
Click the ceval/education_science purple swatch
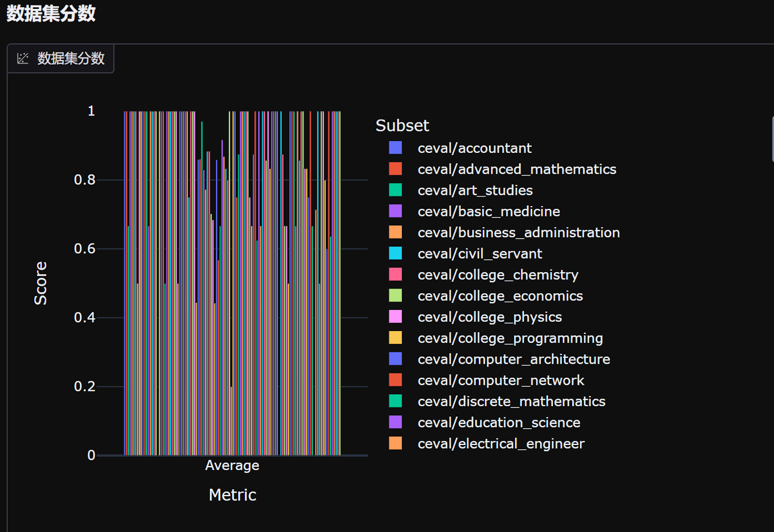[x=395, y=422]
